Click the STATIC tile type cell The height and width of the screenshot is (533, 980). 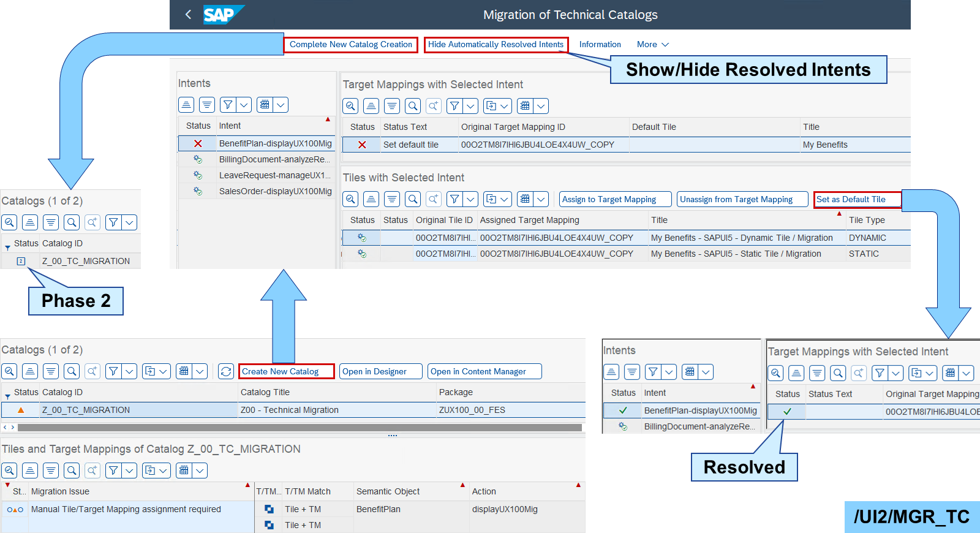(878, 254)
